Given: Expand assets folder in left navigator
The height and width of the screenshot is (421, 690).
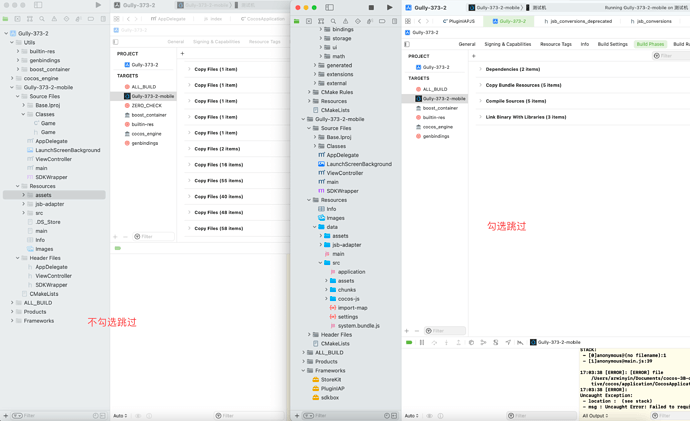Looking at the screenshot, I should [x=23, y=195].
